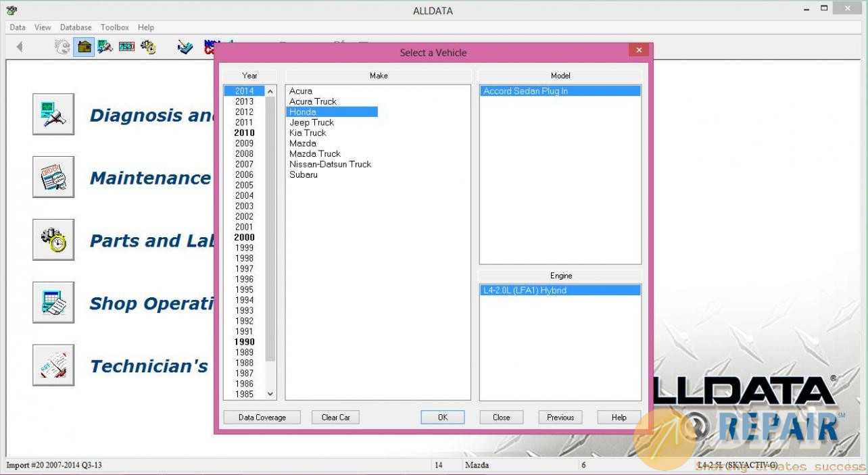
Task: Open the Database menu
Action: (76, 28)
